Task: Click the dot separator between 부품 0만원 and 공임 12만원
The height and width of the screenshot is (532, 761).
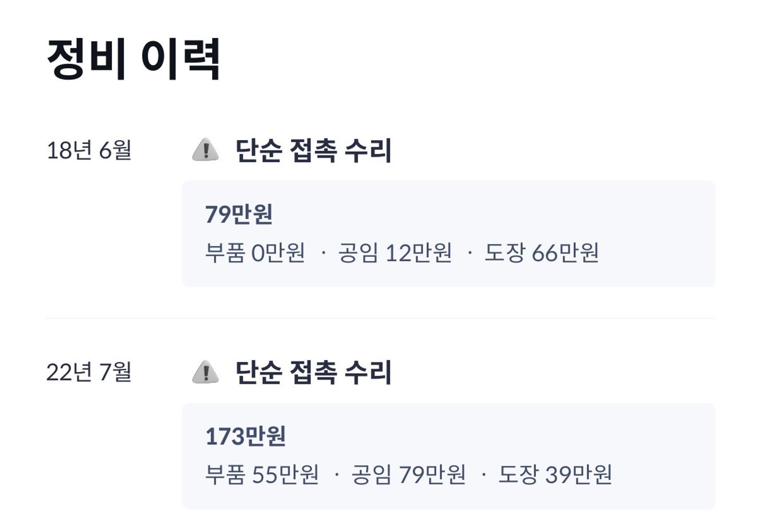Action: click(323, 253)
